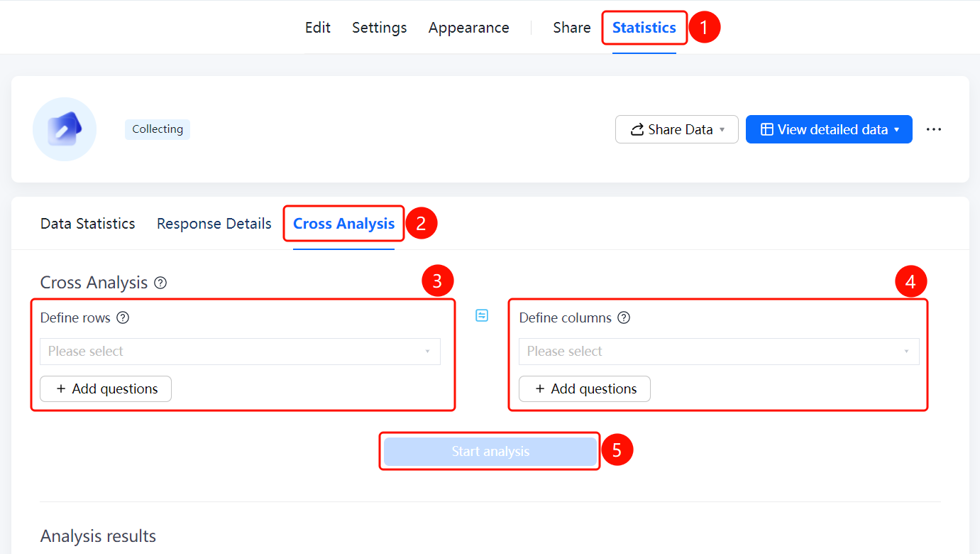Select the Cross Analysis tab

[344, 224]
